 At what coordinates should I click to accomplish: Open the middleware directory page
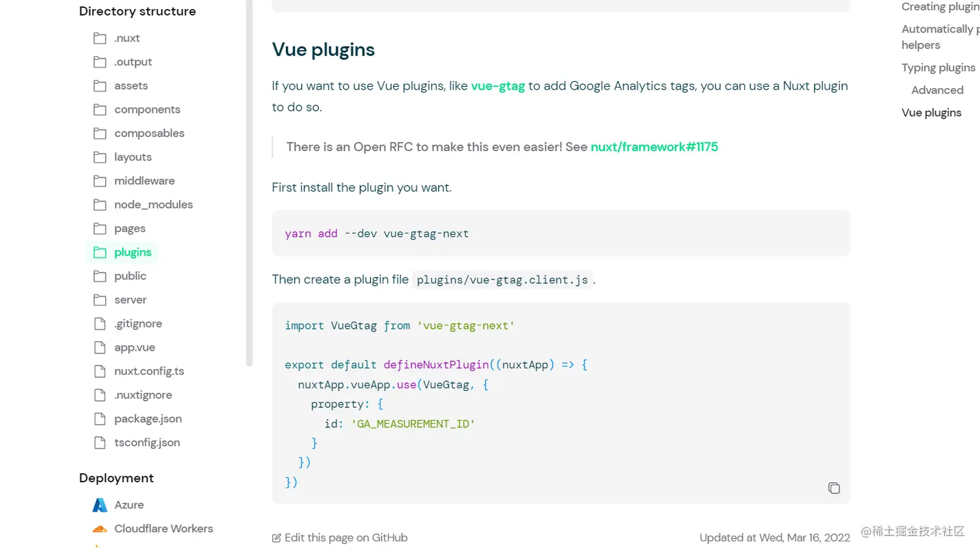pos(144,181)
